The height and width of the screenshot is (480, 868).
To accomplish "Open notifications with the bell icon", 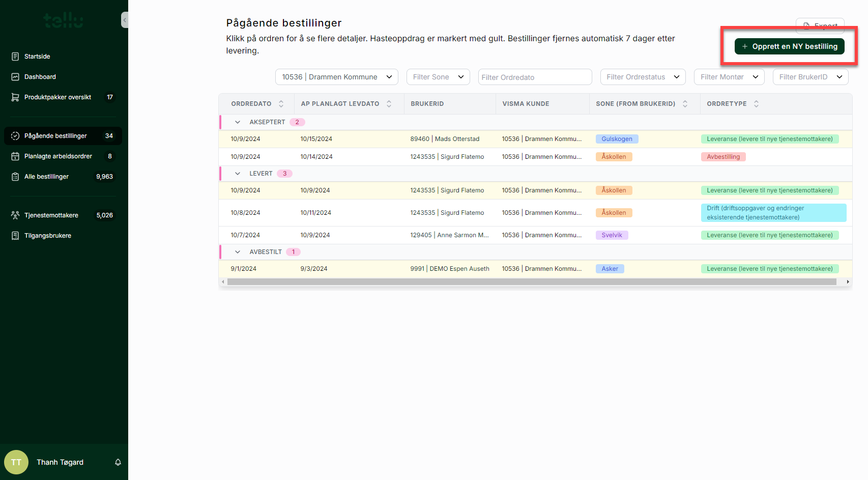I will [x=118, y=462].
